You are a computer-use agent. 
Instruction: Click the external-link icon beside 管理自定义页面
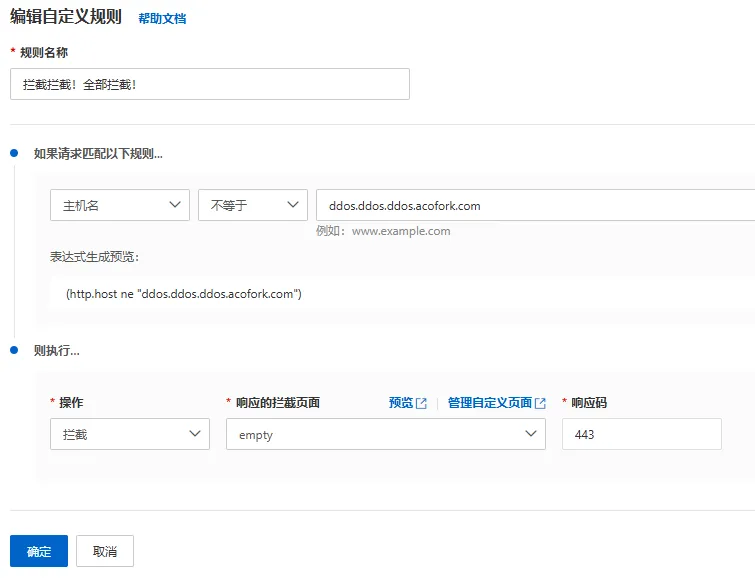tap(541, 403)
